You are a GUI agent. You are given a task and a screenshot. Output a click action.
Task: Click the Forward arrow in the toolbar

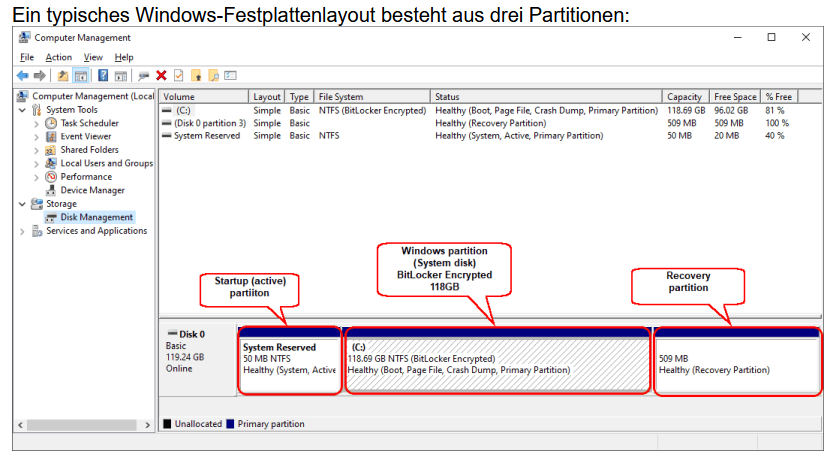click(39, 76)
